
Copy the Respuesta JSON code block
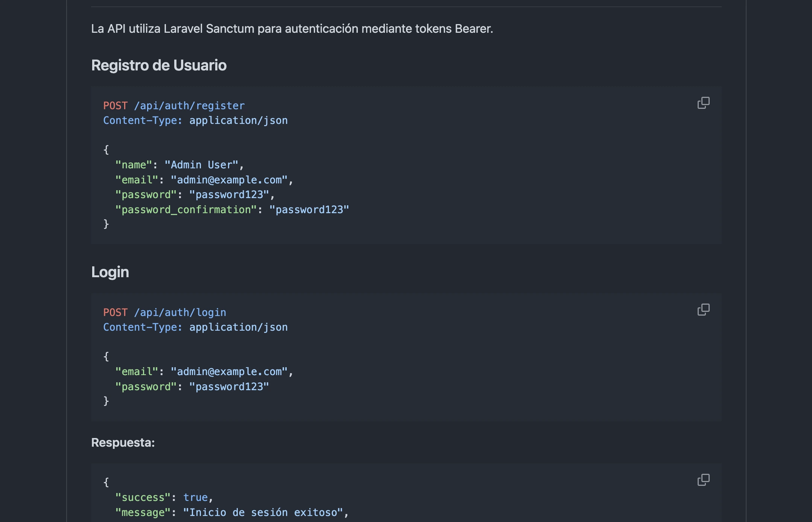(703, 480)
